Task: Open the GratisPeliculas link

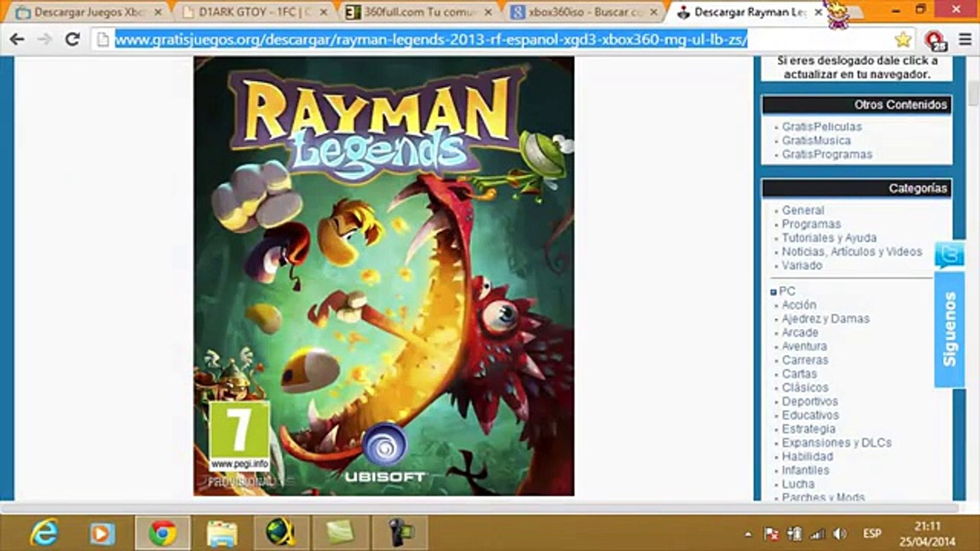Action: coord(821,127)
